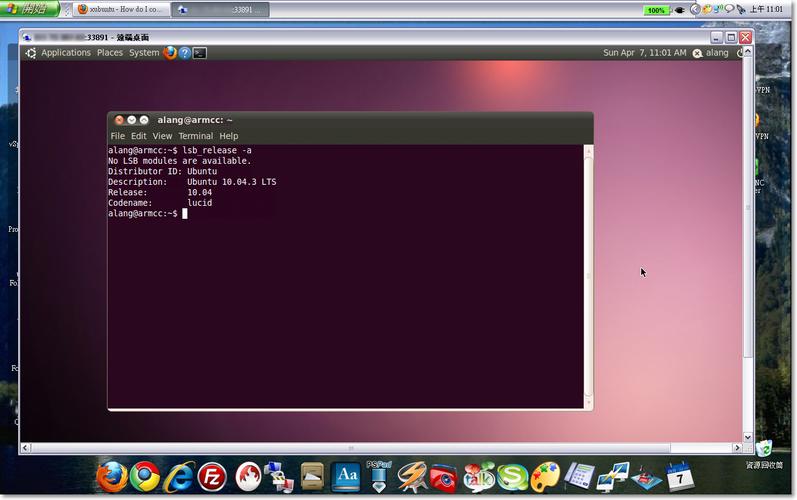797x500 pixels.
Task: Open the Terminal menu in terminal window
Action: click(196, 136)
